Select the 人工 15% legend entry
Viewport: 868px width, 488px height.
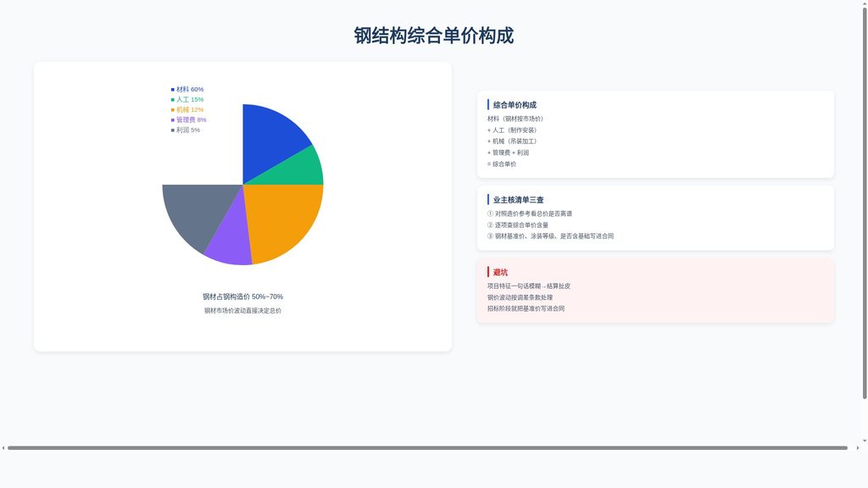[x=187, y=100]
